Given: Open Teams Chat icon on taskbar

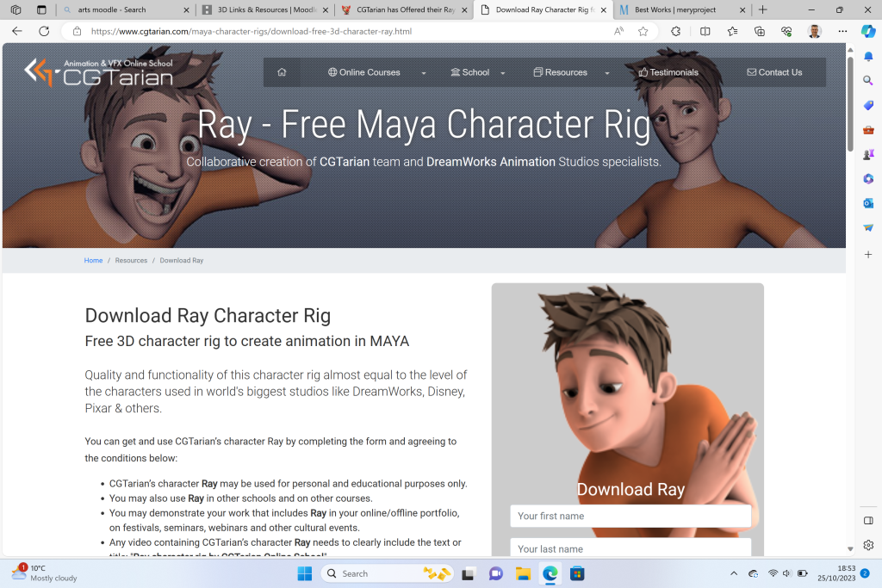Looking at the screenshot, I should click(x=495, y=573).
